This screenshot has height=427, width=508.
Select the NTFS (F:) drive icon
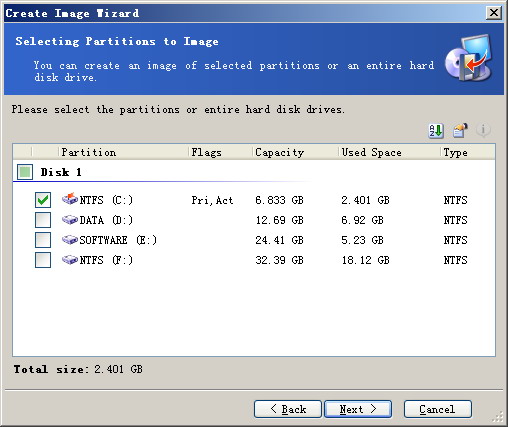tap(70, 260)
